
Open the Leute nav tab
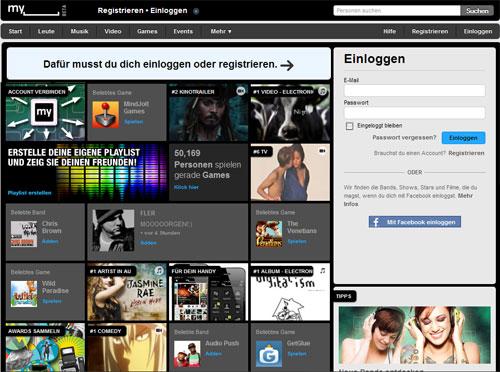pyautogui.click(x=46, y=31)
